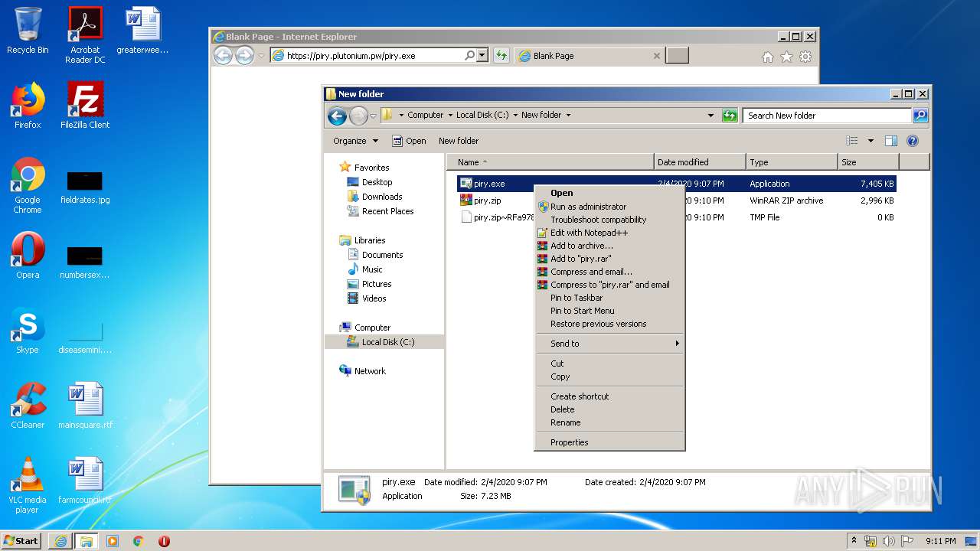980x551 pixels.
Task: Select Pin to Taskbar
Action: pos(609,298)
